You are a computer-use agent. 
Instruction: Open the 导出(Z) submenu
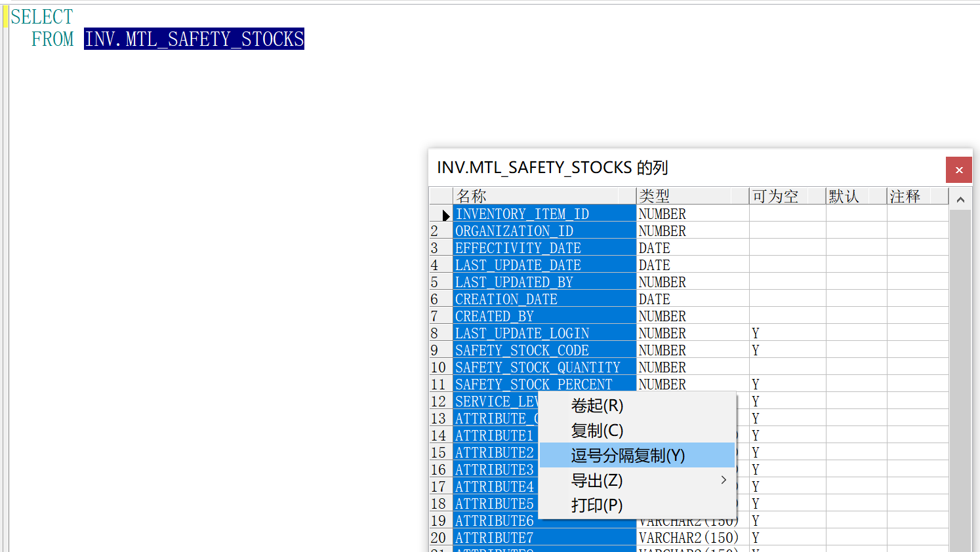596,481
